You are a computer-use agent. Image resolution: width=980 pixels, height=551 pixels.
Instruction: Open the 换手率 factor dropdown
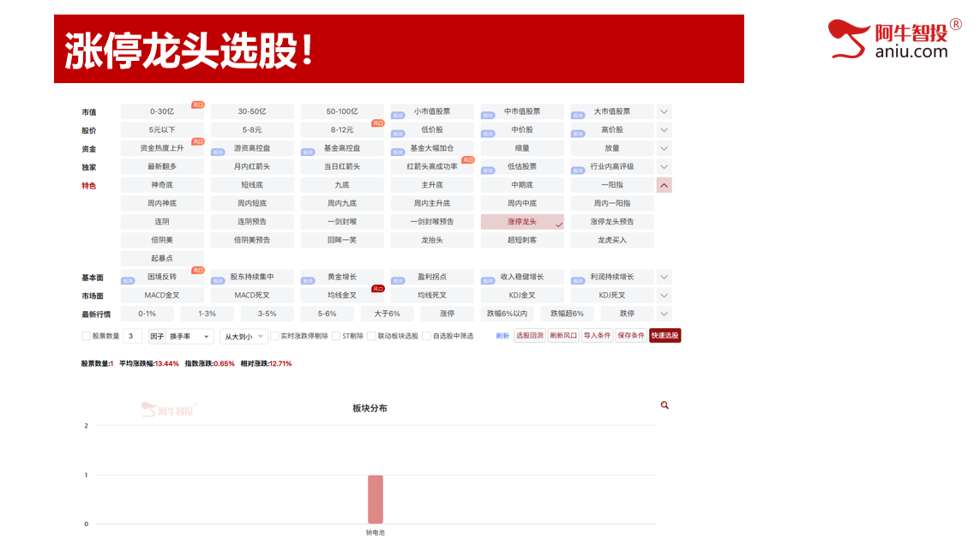tap(189, 336)
